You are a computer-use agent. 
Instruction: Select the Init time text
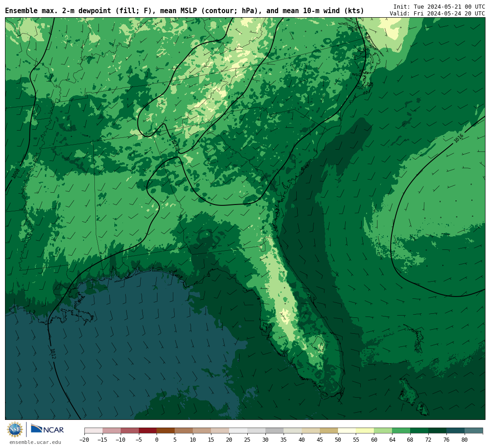[439, 6]
